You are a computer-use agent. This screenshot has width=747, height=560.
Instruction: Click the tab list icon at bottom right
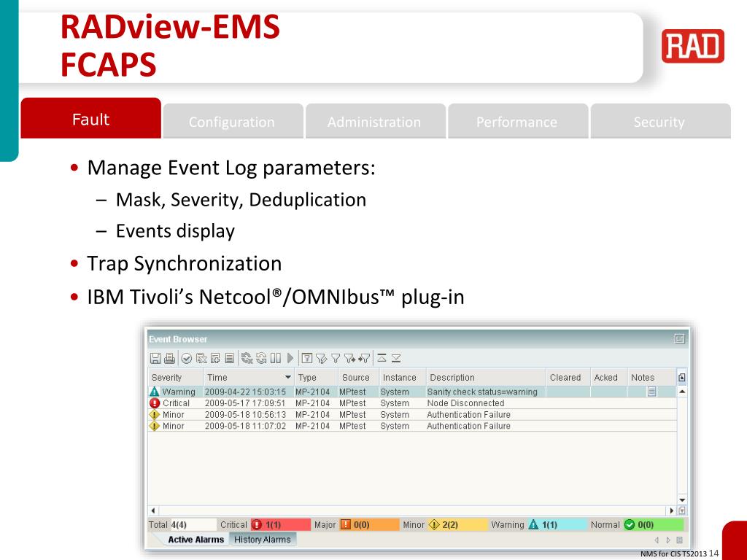point(680,540)
